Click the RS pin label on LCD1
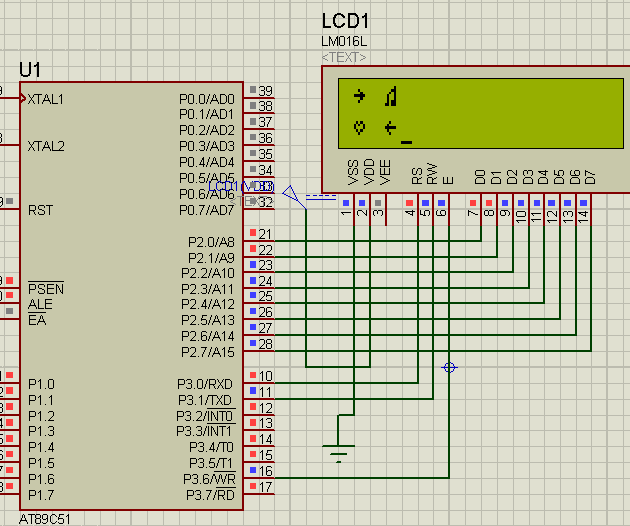 pyautogui.click(x=417, y=176)
